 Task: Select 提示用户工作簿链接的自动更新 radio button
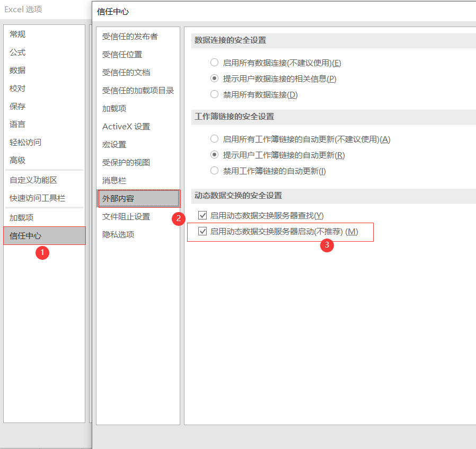[x=214, y=154]
